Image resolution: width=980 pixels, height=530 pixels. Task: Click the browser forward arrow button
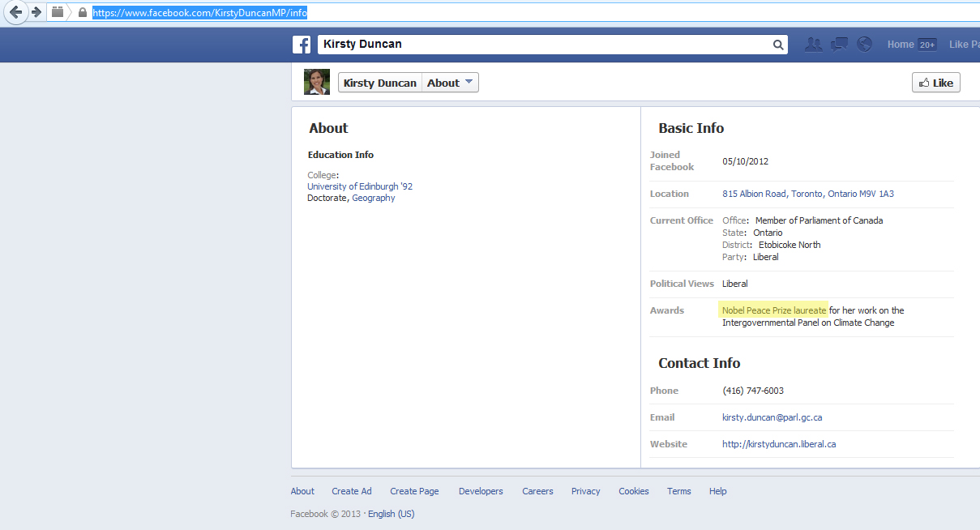[x=36, y=12]
